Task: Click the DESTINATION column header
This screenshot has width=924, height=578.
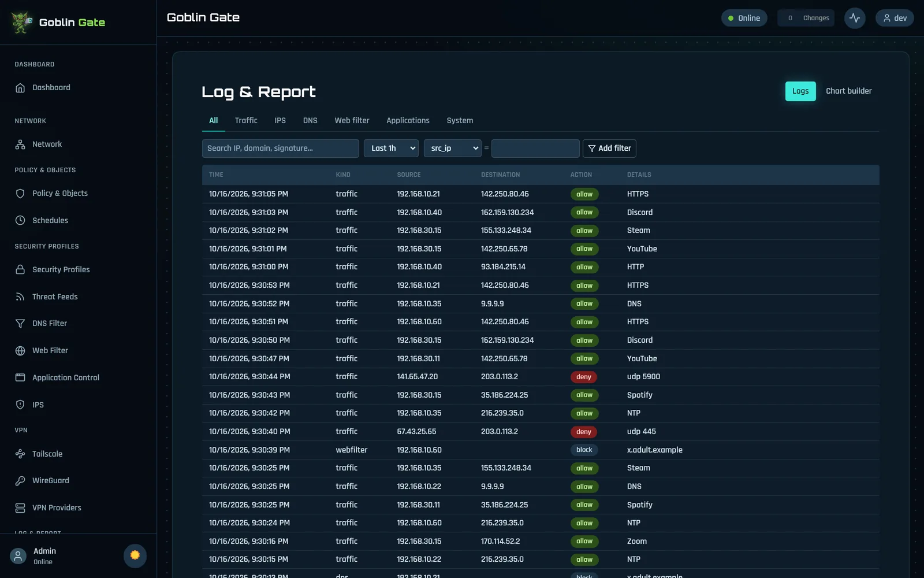Action: point(500,175)
